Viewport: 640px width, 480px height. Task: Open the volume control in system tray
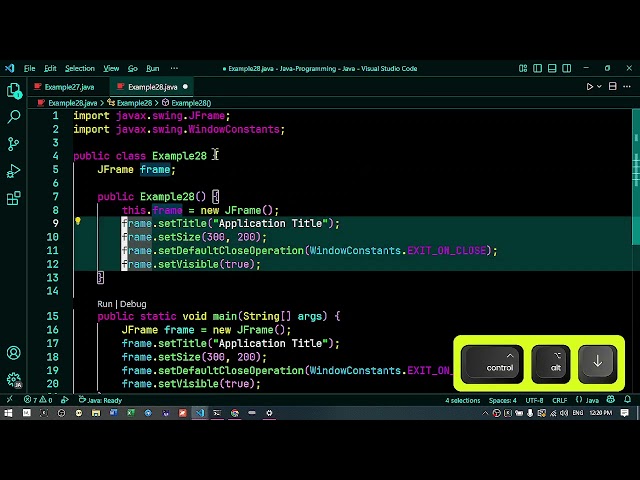tap(564, 413)
